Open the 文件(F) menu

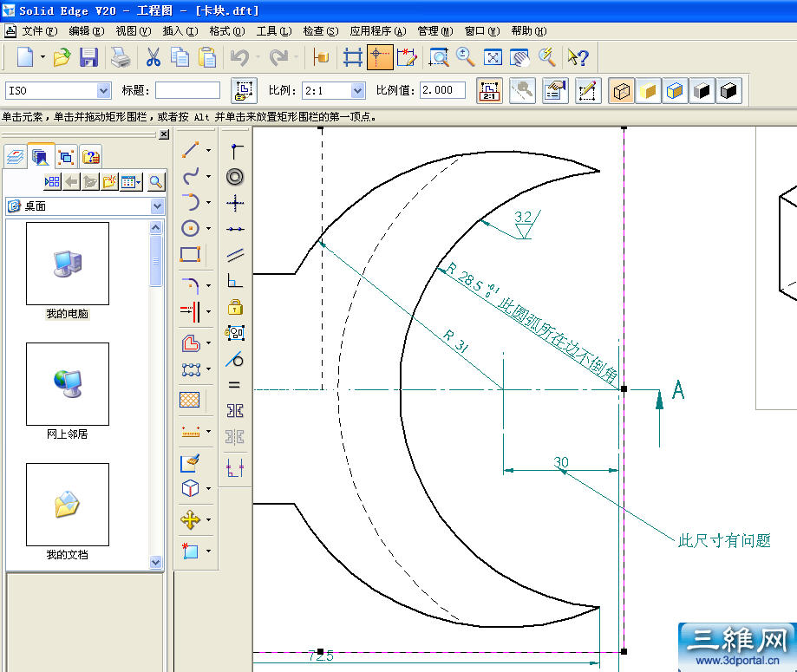(x=39, y=31)
